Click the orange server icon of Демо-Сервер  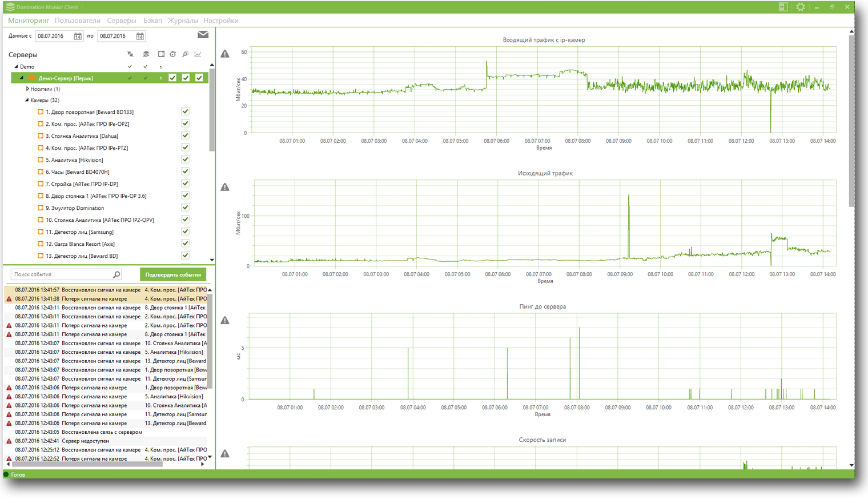click(32, 78)
